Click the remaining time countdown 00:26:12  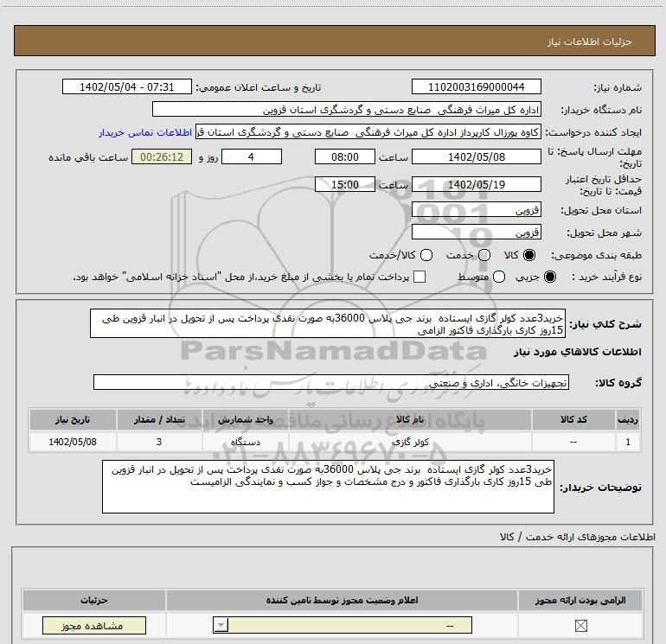click(162, 156)
